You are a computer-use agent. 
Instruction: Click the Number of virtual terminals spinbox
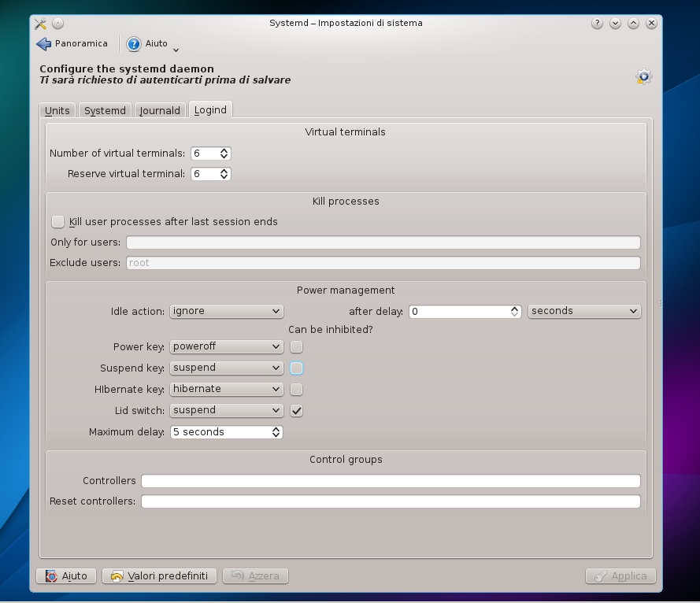pyautogui.click(x=211, y=154)
